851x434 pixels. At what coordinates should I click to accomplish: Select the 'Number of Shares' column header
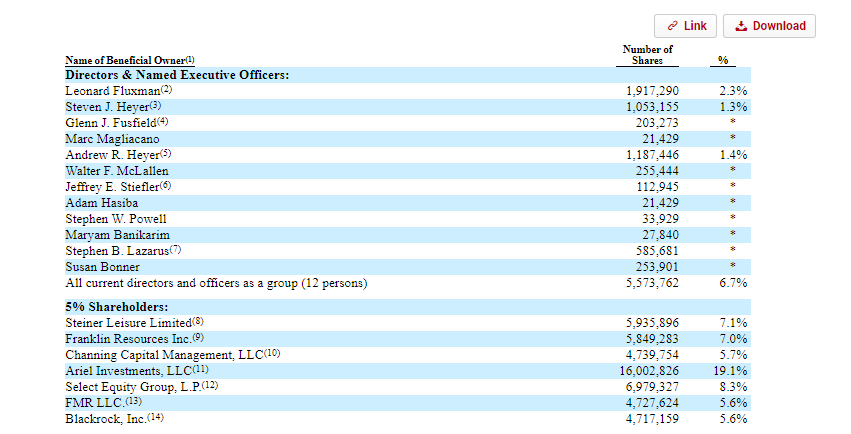point(647,55)
